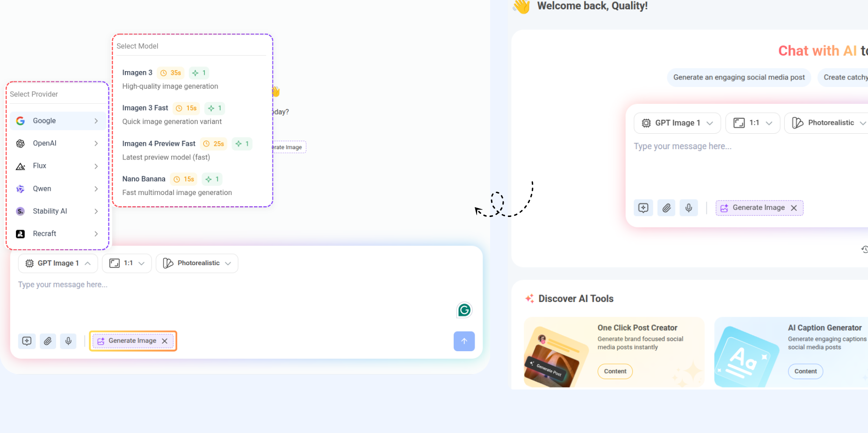Remove the orange-highlighted Generate Image chip with X
The image size is (868, 433).
165,341
